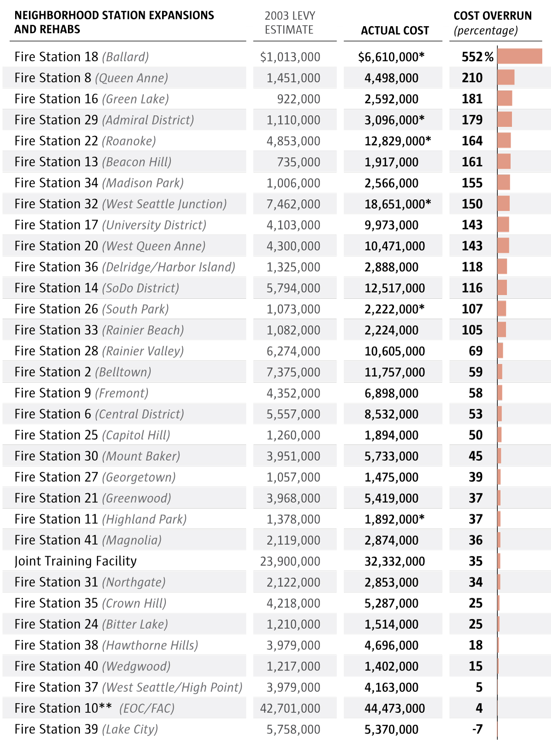Click the 42,701,000 levy estimate cell
Image resolution: width=551 pixels, height=756 pixels.
tap(290, 708)
